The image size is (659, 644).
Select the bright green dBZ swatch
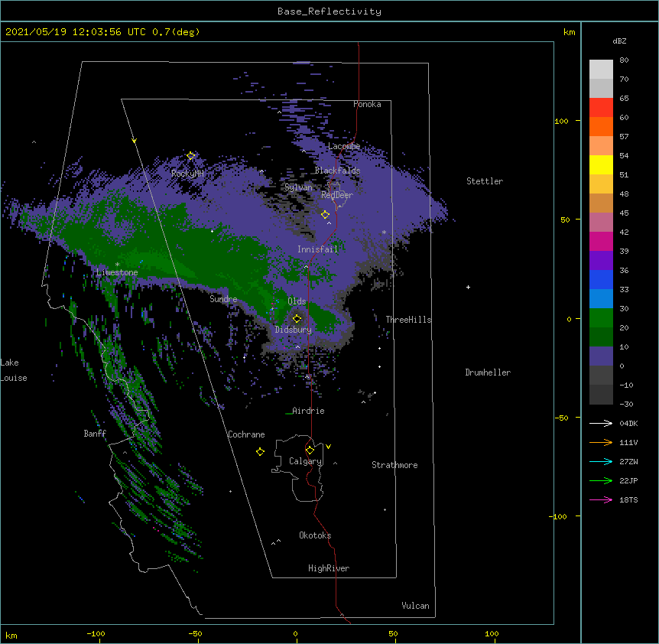[x=601, y=318]
